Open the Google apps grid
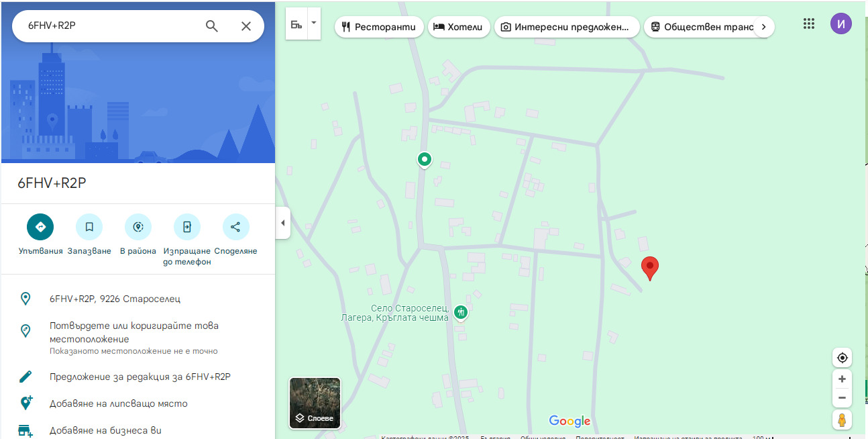 [809, 23]
